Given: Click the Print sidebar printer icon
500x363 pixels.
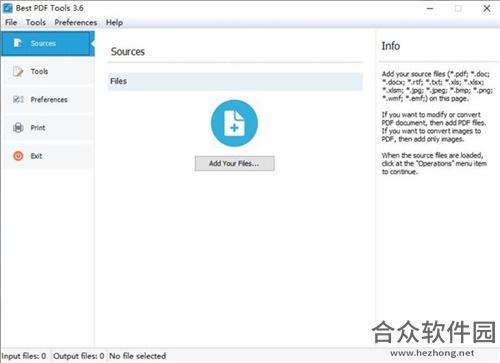Looking at the screenshot, I should [x=18, y=128].
